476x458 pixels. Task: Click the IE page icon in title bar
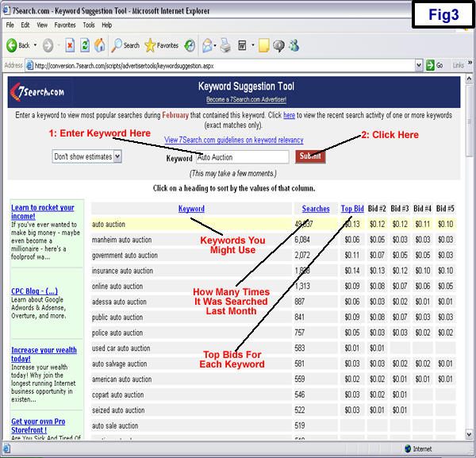click(6, 10)
